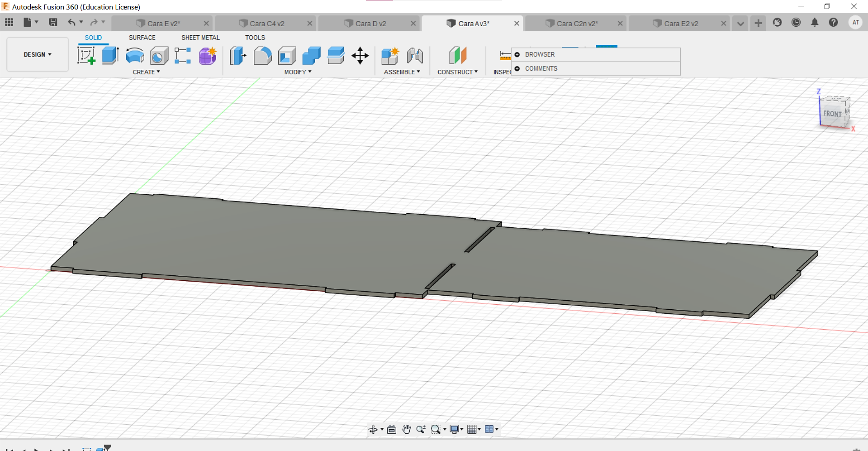Switch to the TOOLS tab
868x451 pixels.
[255, 38]
